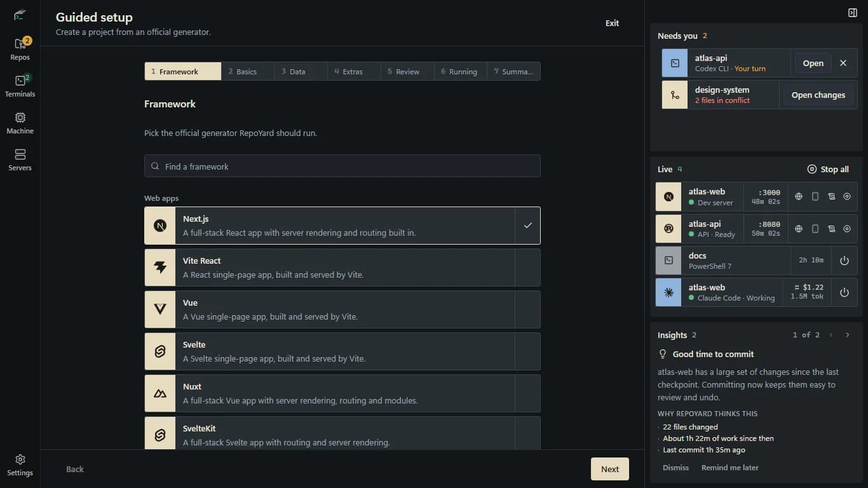The height and width of the screenshot is (488, 868).
Task: Open atlas-web :3000 in browser
Action: tap(799, 197)
